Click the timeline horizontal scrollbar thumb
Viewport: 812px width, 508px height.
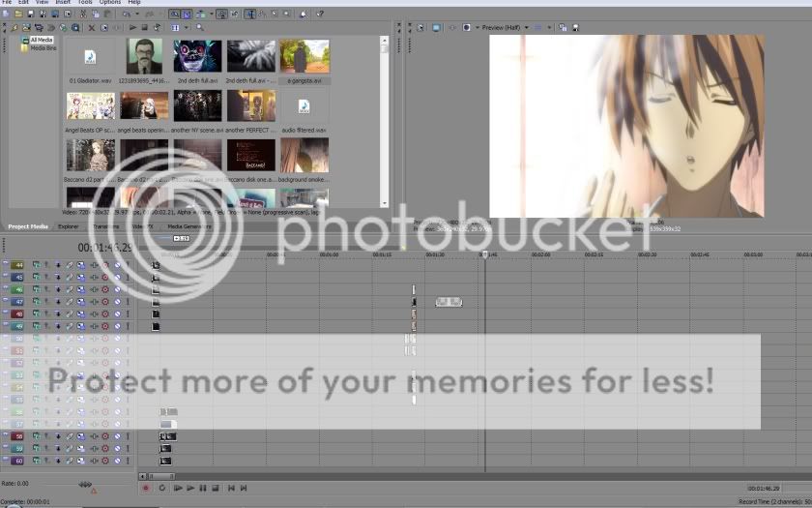(161, 476)
